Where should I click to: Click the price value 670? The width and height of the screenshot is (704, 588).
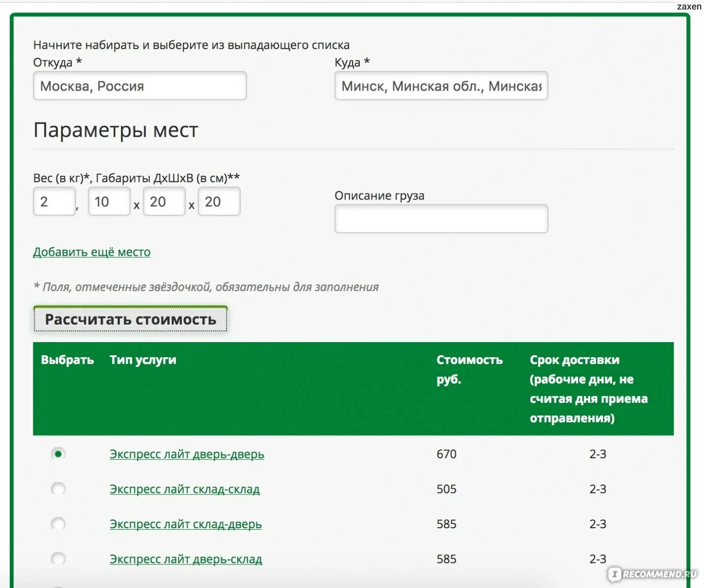point(447,454)
